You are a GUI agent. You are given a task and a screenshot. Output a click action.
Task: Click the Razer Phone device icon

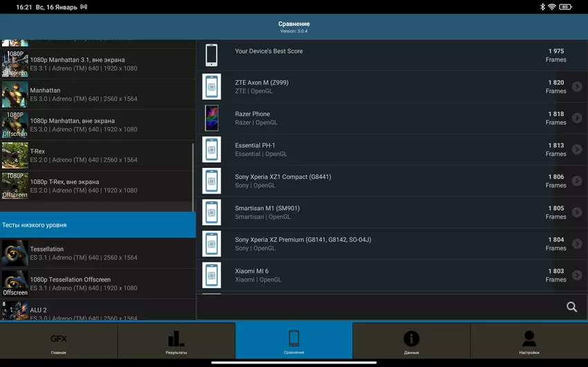tap(211, 118)
